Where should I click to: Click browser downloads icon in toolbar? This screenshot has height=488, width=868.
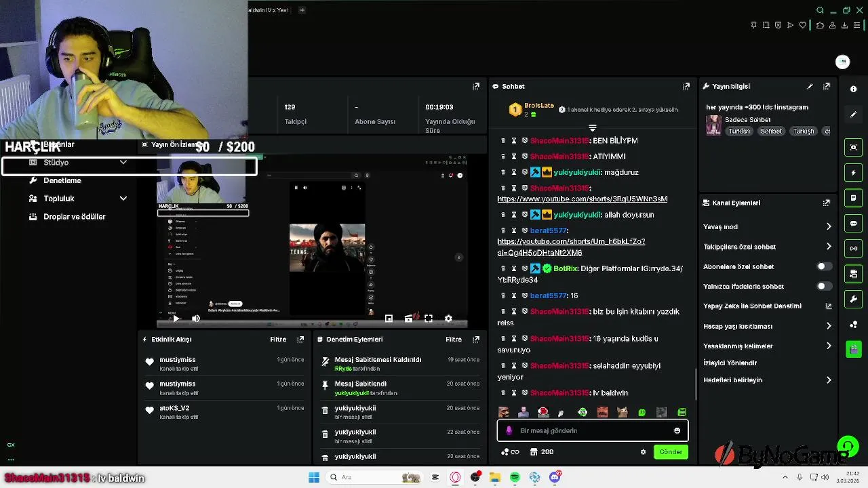pyautogui.click(x=845, y=25)
